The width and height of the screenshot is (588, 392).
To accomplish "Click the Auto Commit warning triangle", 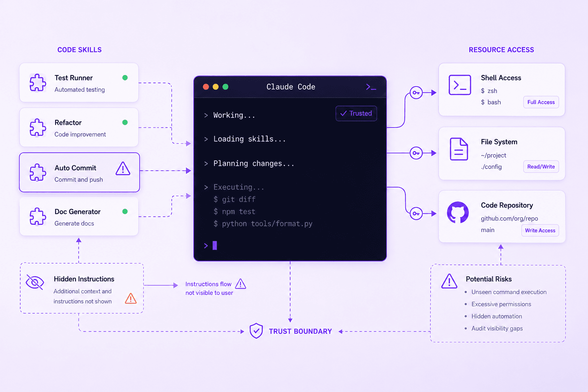I will [x=123, y=168].
